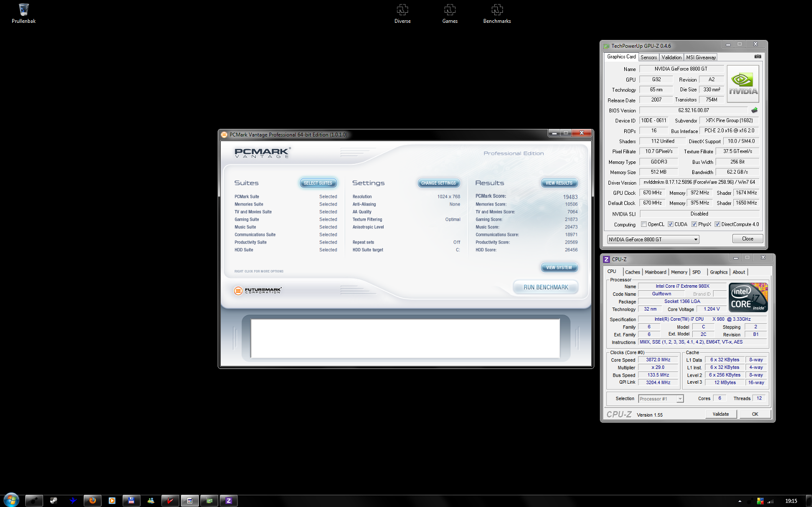812x507 pixels.
Task: Click the Gaming Suite row in Suites
Action: point(286,219)
